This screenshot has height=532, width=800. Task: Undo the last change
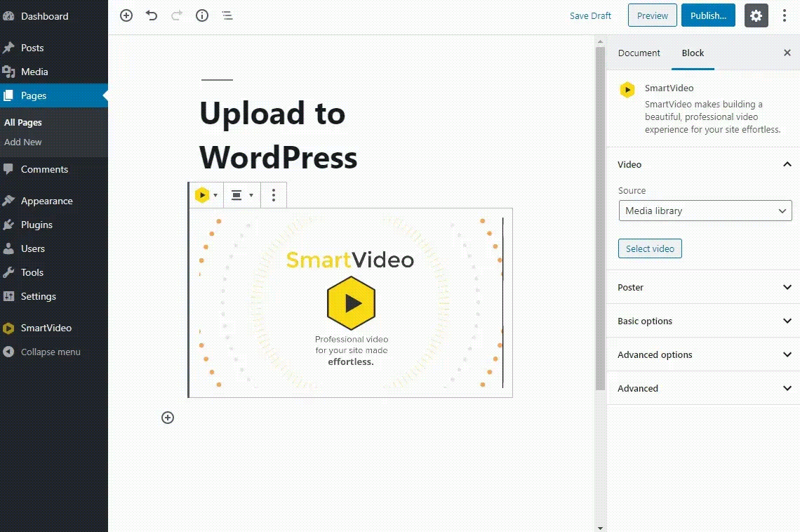coord(152,15)
